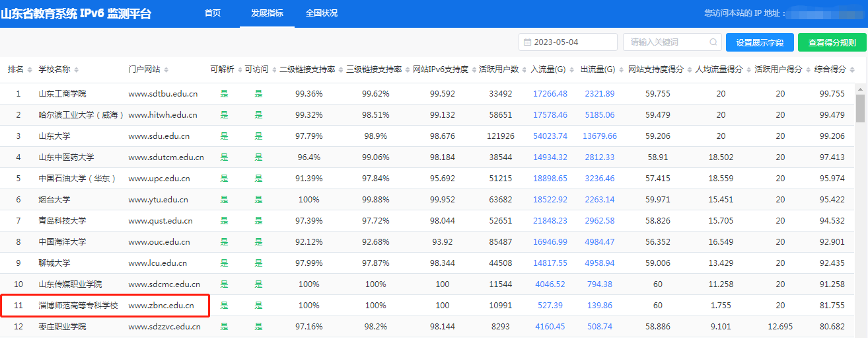Click inbound traffic value 14817.55
This screenshot has height=338, width=868.
tap(550, 263)
